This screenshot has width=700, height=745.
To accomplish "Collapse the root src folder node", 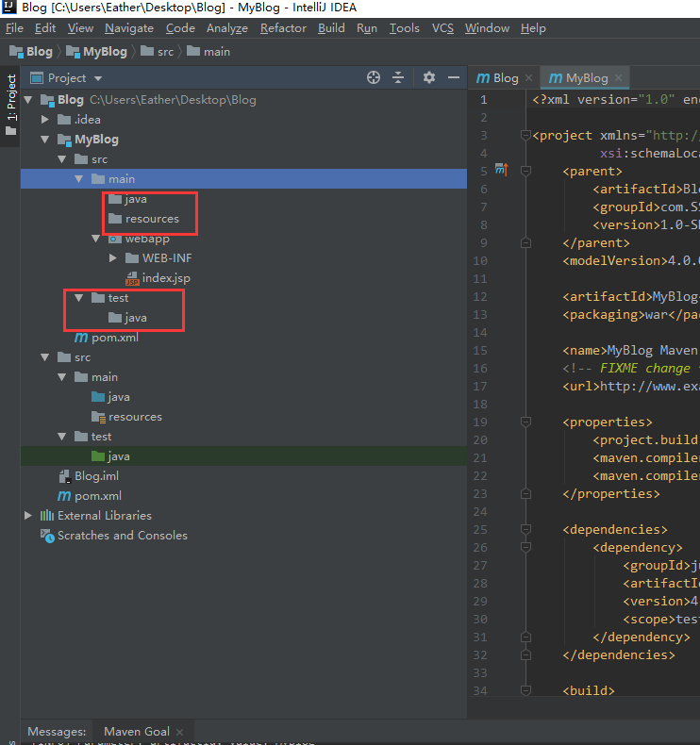I will tap(45, 357).
